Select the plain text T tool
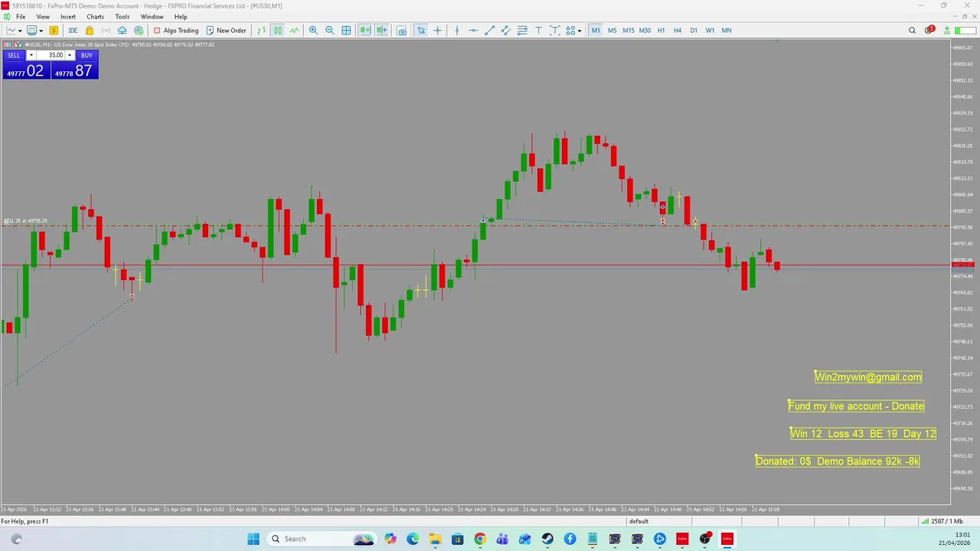 tap(538, 31)
